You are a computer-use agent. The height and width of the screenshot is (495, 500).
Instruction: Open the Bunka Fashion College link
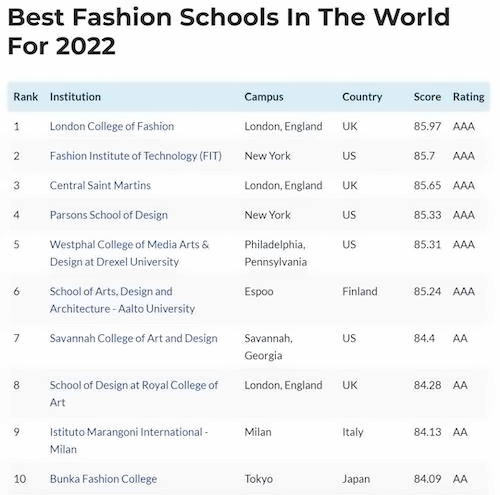click(103, 479)
